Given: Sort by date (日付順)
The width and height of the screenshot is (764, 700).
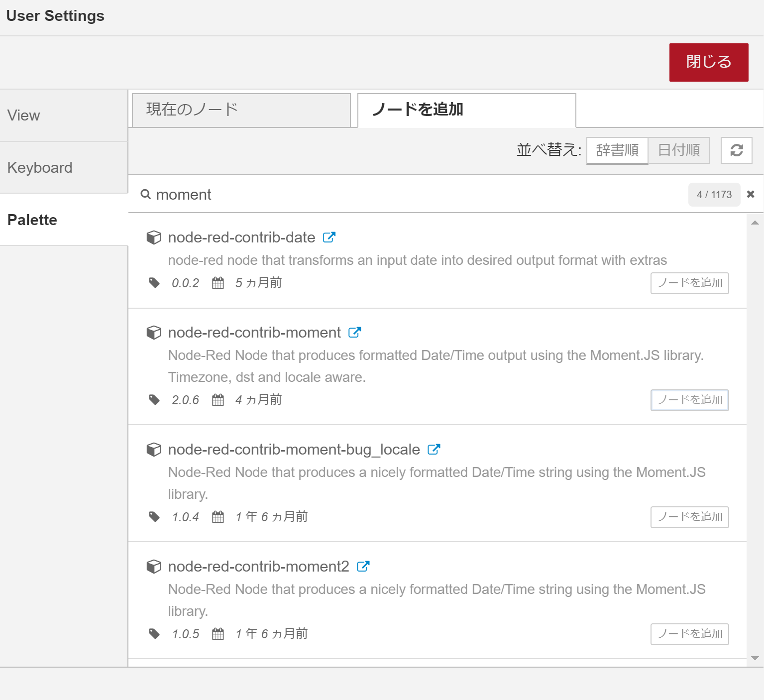Looking at the screenshot, I should [x=679, y=150].
